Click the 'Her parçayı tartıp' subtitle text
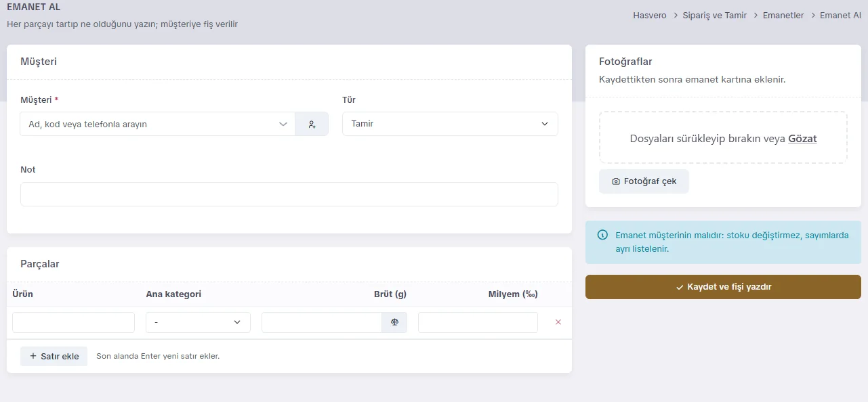868x402 pixels. click(x=122, y=24)
